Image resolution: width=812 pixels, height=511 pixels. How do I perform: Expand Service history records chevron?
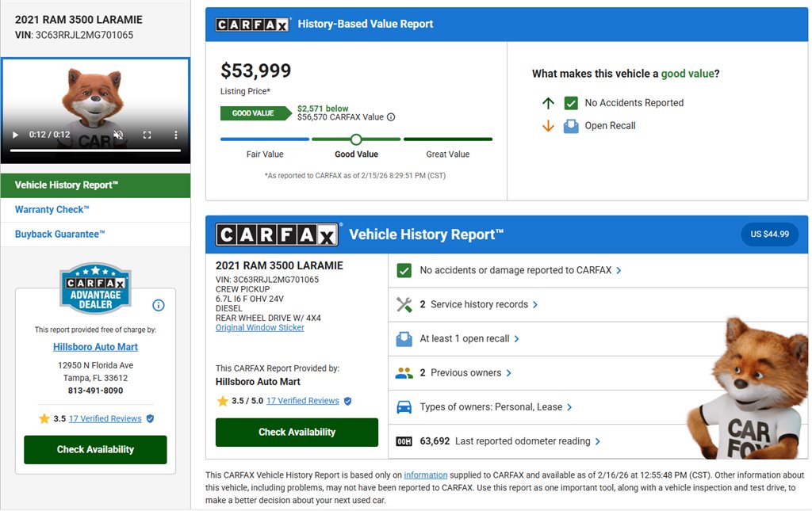click(x=535, y=305)
